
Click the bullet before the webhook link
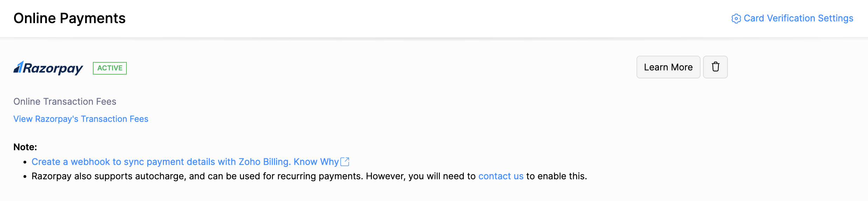(25, 162)
